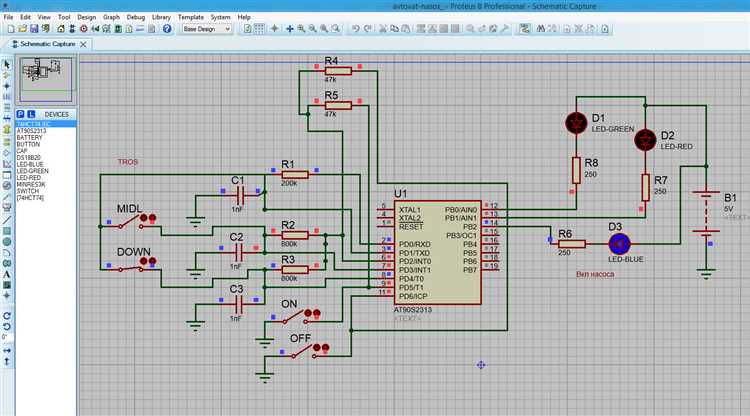Select the Schematic Capture tab
This screenshot has width=750, height=416.
[48, 44]
